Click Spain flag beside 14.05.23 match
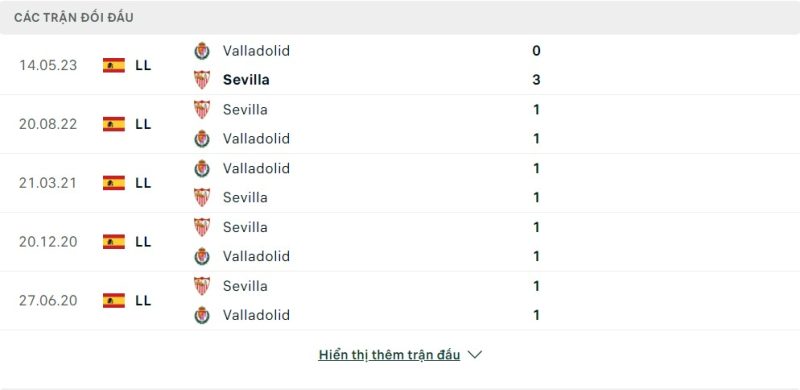 click(114, 65)
